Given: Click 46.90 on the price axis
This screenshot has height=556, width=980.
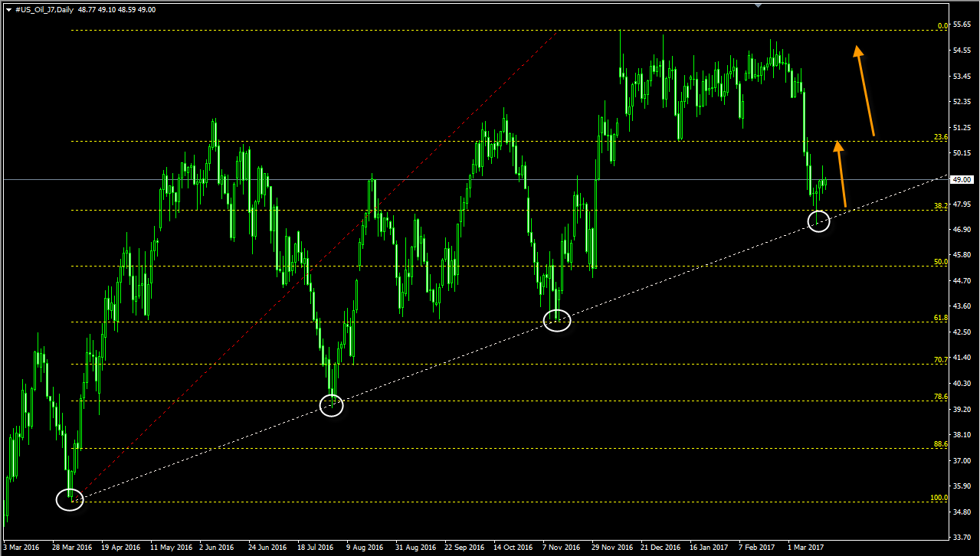Looking at the screenshot, I should click(962, 230).
